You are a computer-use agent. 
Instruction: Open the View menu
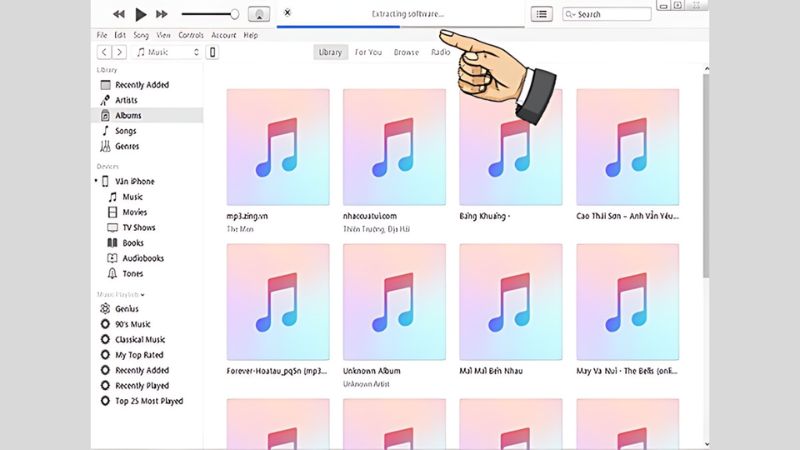(163, 35)
